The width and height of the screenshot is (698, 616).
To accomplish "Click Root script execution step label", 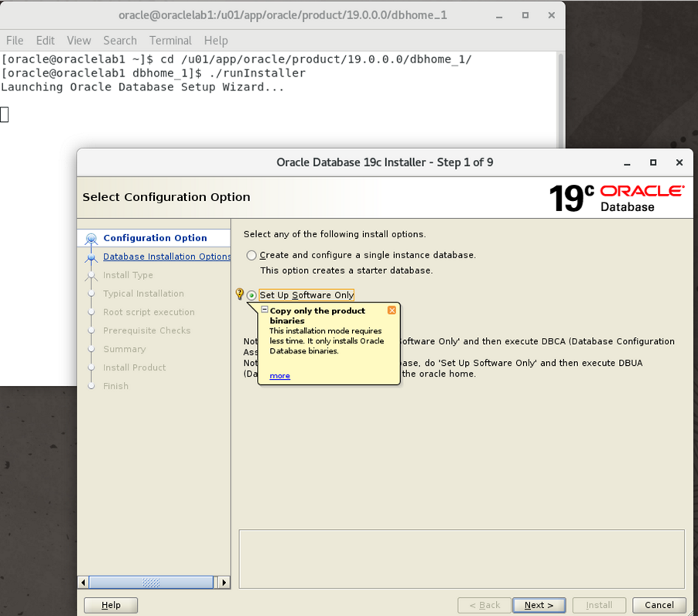I will pyautogui.click(x=149, y=312).
